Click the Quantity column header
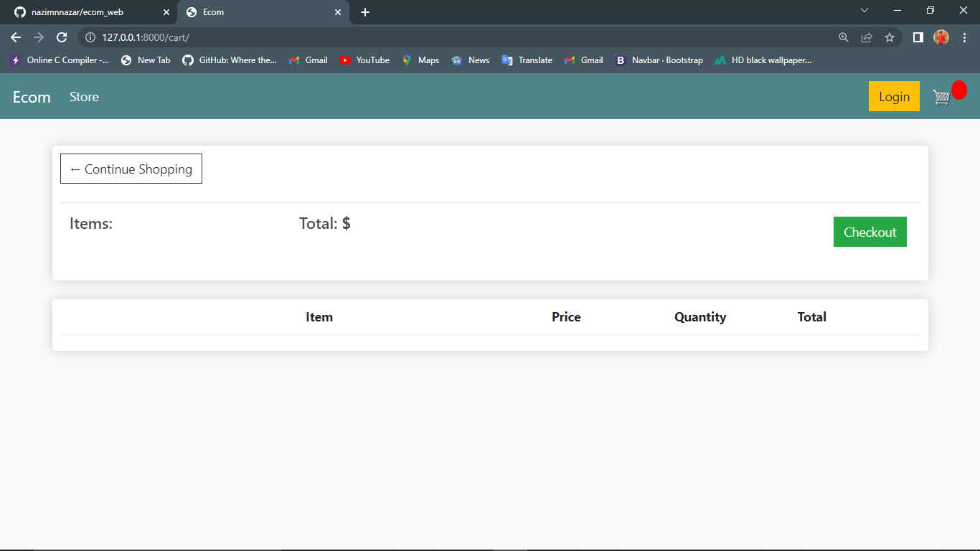This screenshot has width=980, height=551. click(700, 317)
